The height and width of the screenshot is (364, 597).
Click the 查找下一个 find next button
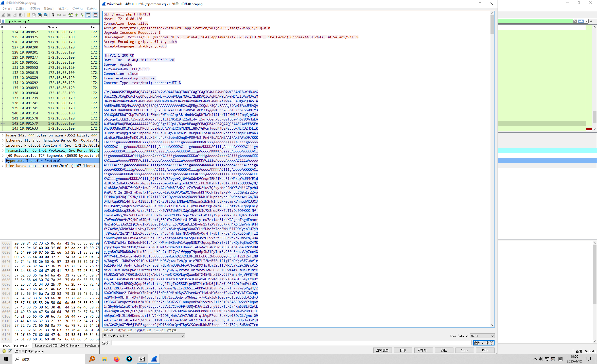tap(484, 343)
